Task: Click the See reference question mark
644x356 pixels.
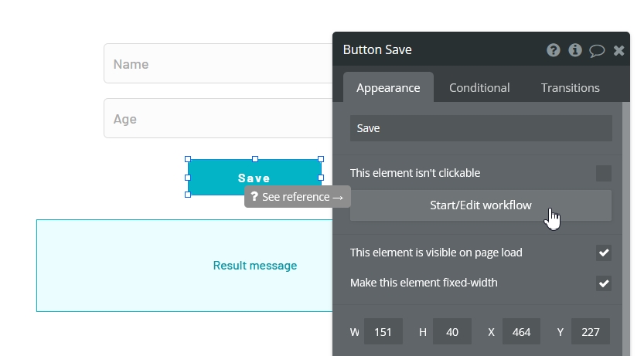Action: point(254,197)
